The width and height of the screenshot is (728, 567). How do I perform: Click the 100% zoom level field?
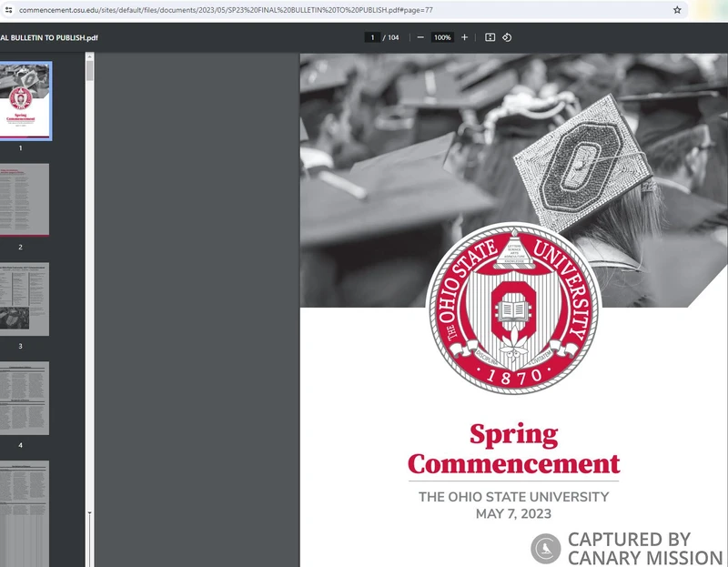[x=442, y=37]
